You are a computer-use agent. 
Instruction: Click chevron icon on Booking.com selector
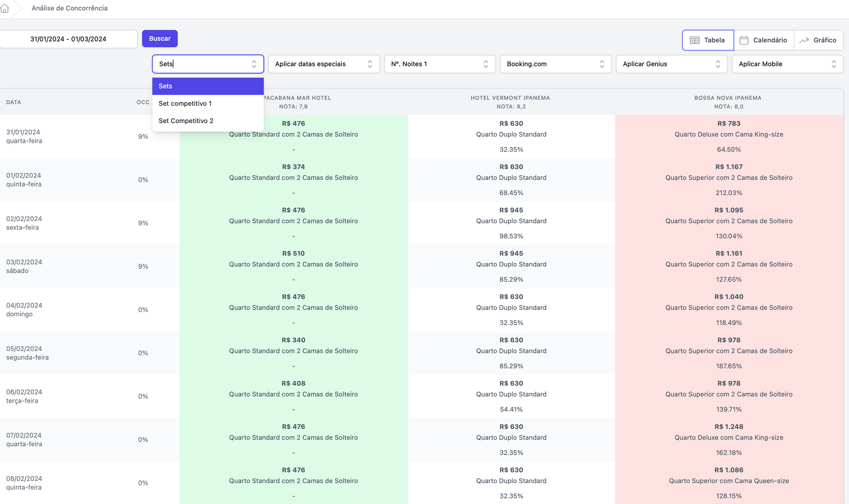602,64
